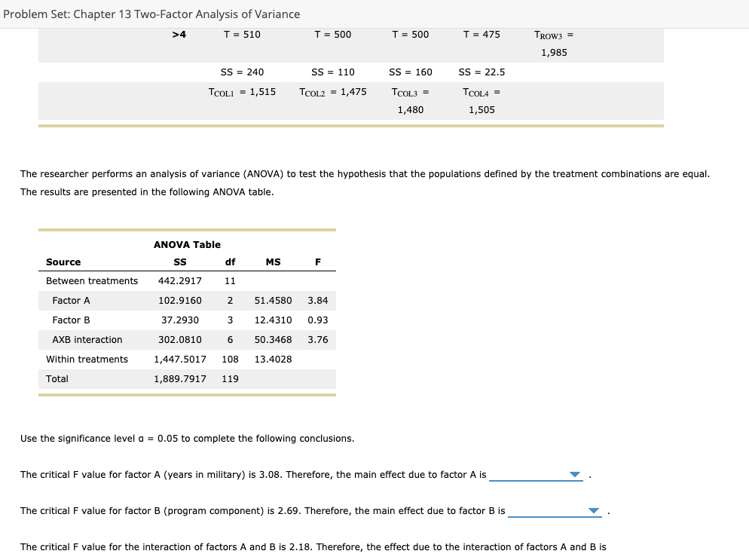This screenshot has width=749, height=560.
Task: Click the MS value 13.4028
Action: 273,359
